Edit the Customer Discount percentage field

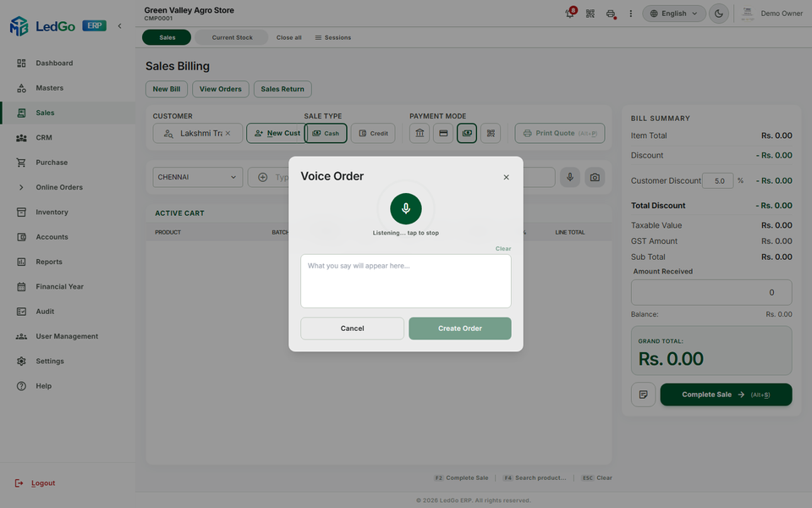point(718,181)
